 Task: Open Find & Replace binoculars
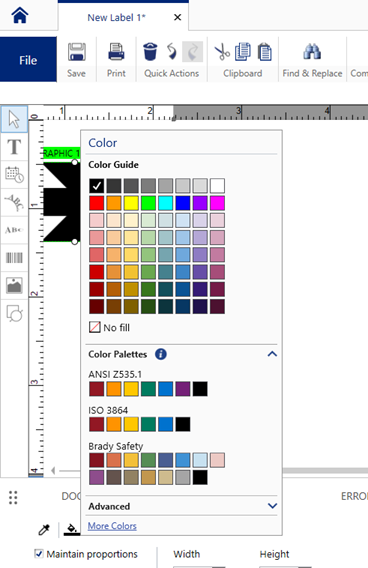pos(312,51)
